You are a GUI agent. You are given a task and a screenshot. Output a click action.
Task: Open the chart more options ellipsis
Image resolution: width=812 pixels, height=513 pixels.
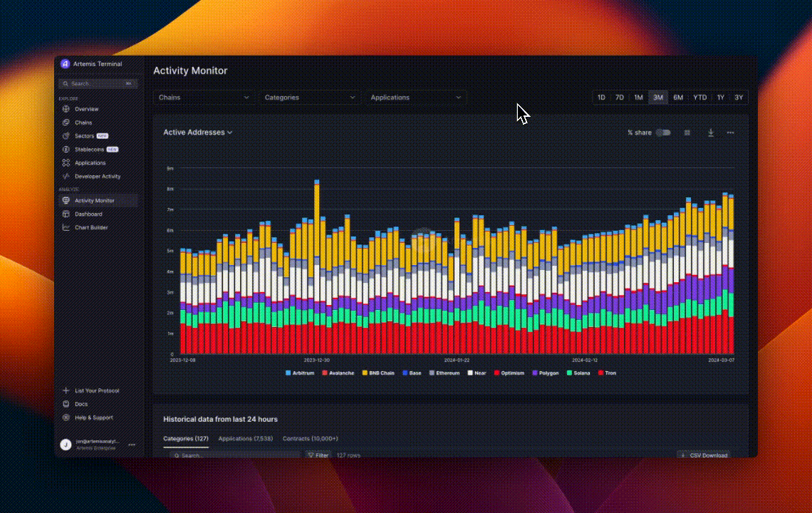(x=730, y=133)
